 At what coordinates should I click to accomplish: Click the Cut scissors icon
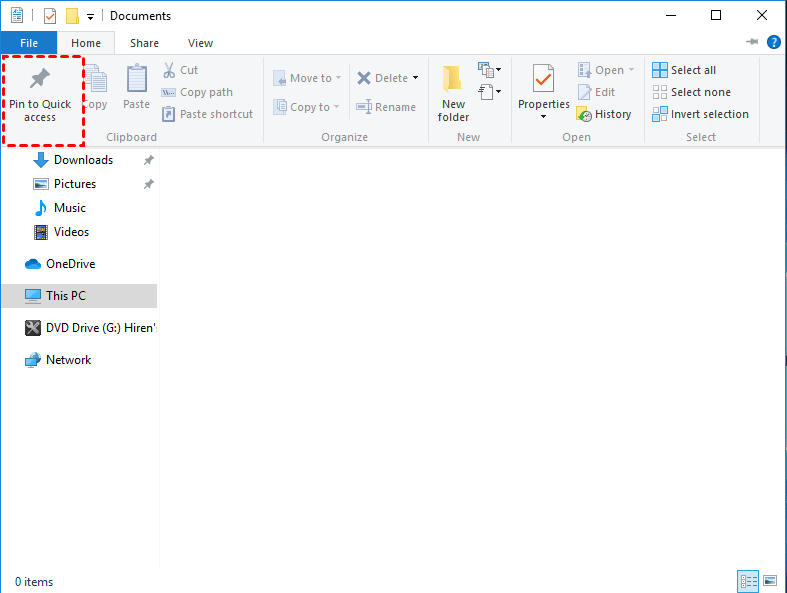169,70
